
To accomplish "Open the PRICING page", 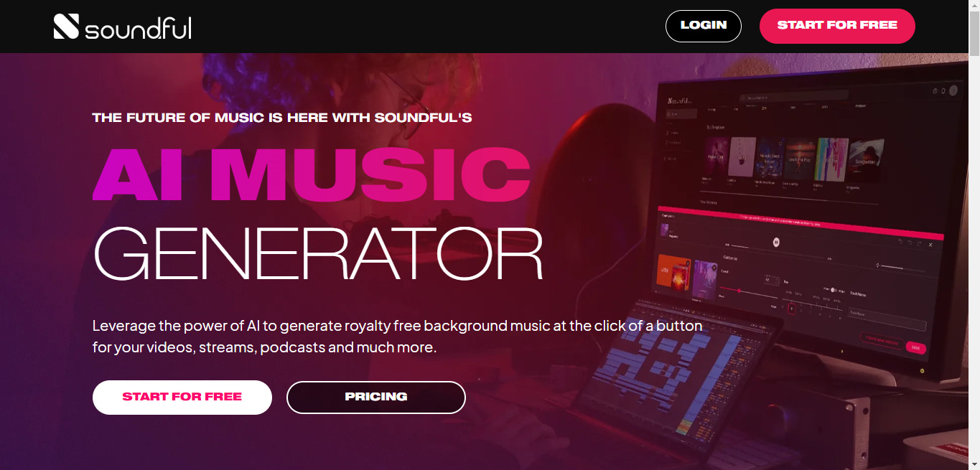I will (x=376, y=398).
